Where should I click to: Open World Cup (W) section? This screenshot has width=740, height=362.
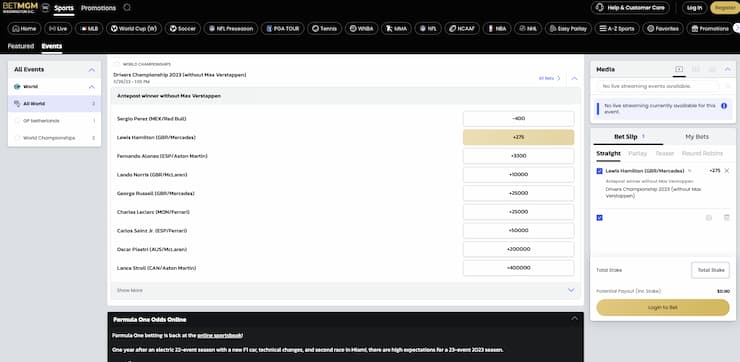click(x=134, y=29)
